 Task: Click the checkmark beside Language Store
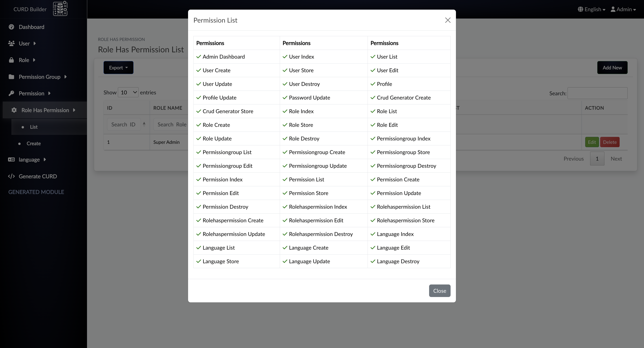[199, 261]
